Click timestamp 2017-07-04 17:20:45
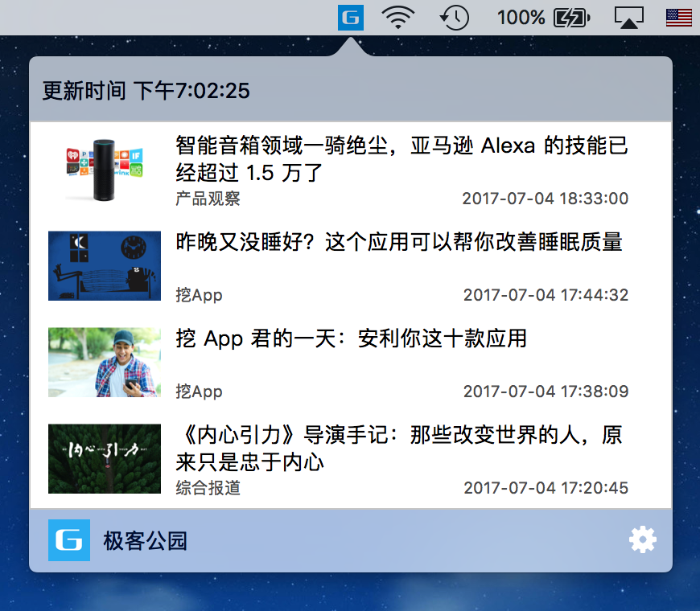The width and height of the screenshot is (700, 611). 546,487
